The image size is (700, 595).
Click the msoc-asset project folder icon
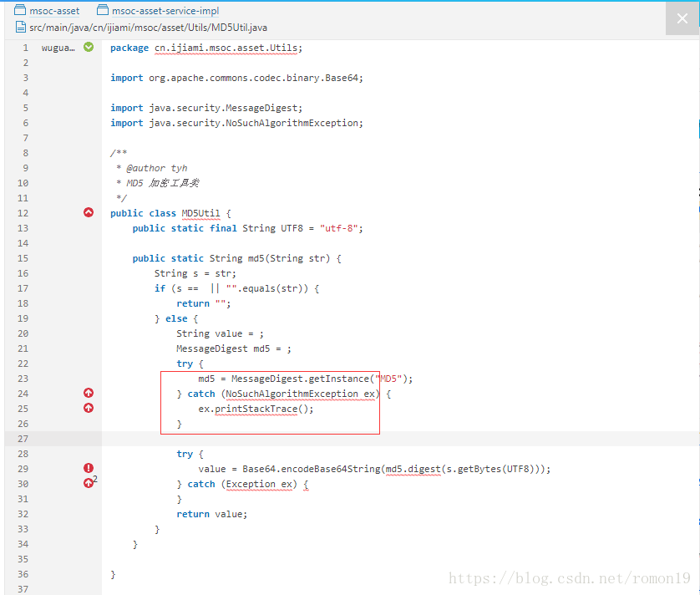20,10
